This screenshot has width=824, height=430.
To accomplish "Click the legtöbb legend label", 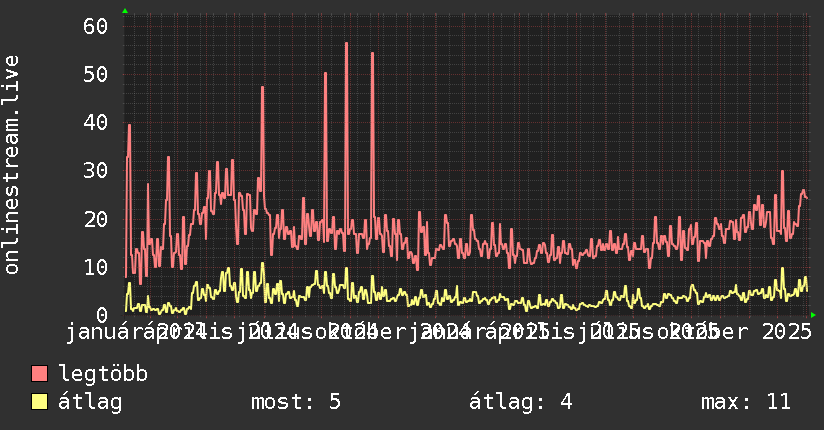I will pyautogui.click(x=103, y=374).
